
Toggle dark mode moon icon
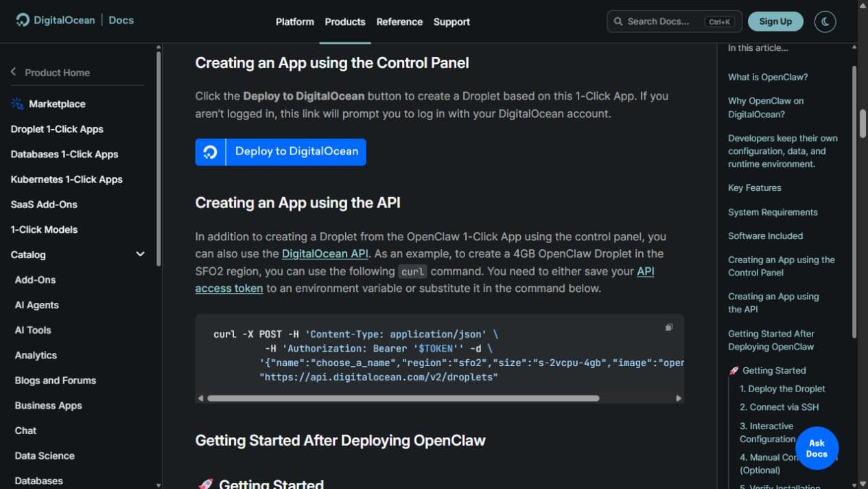coord(825,21)
